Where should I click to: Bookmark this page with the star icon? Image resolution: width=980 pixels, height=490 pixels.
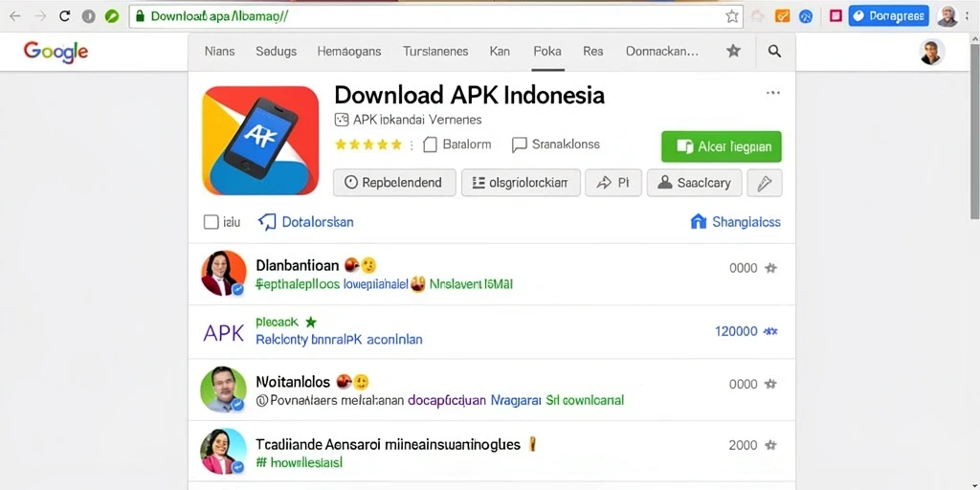point(732,16)
